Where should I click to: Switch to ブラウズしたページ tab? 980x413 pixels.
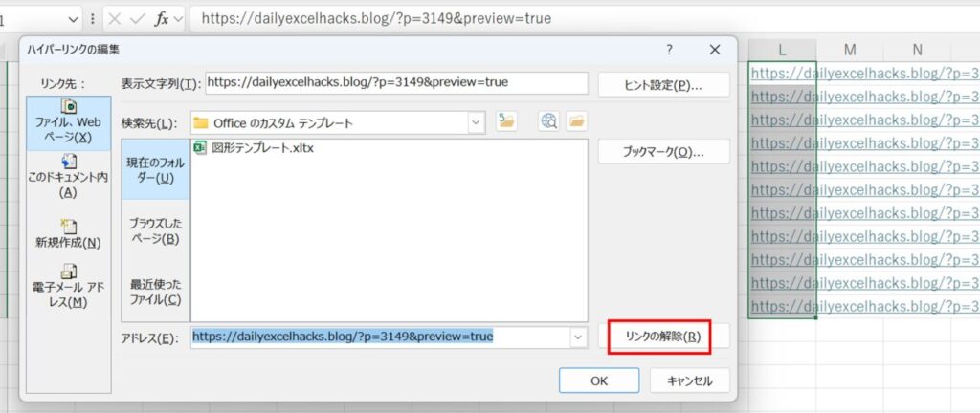(153, 230)
